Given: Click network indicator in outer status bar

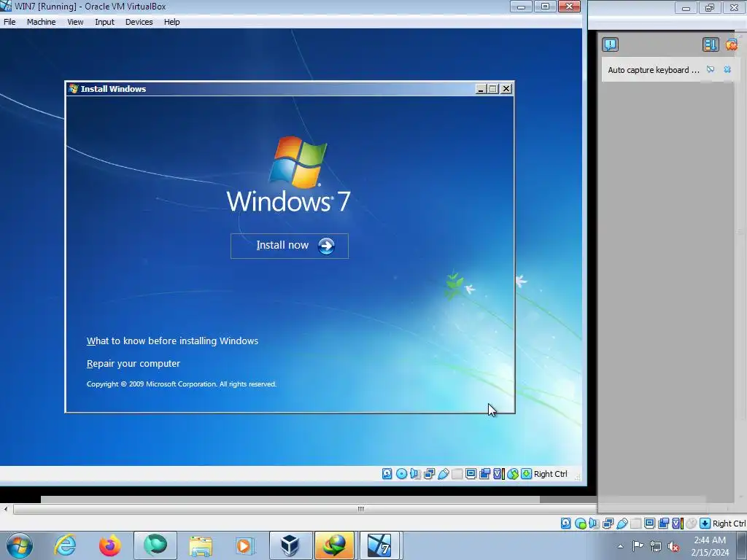Looking at the screenshot, I should 608,524.
